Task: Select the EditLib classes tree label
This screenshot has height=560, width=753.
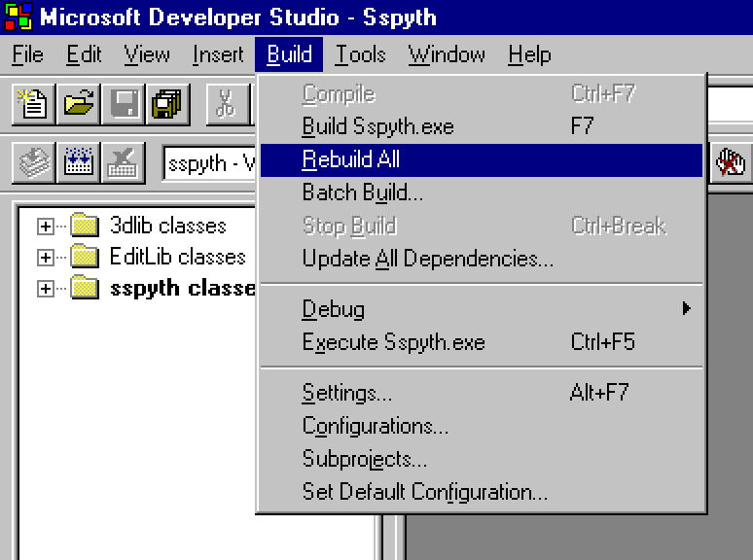Action: click(177, 257)
